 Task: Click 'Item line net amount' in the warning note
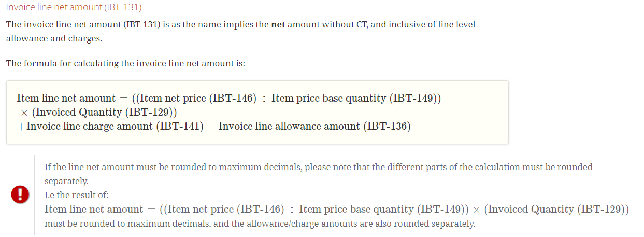point(94,210)
